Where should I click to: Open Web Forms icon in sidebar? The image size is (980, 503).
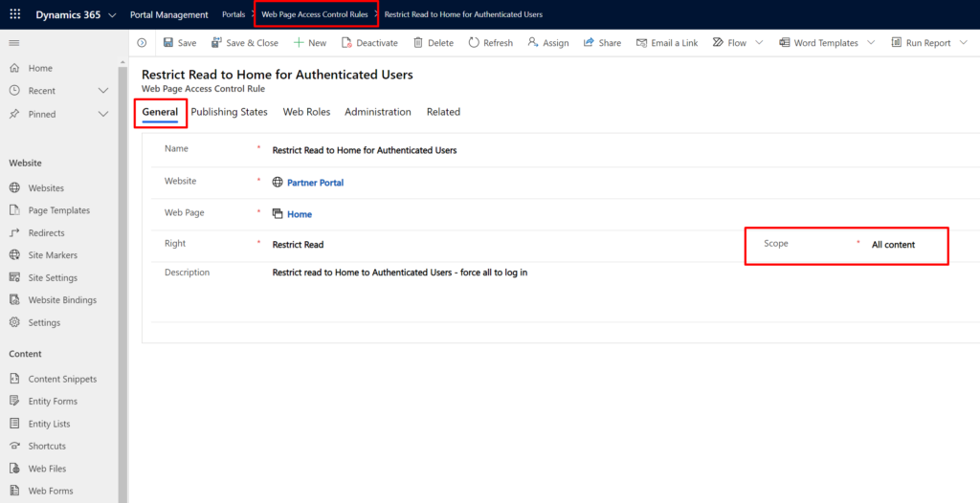pyautogui.click(x=15, y=492)
